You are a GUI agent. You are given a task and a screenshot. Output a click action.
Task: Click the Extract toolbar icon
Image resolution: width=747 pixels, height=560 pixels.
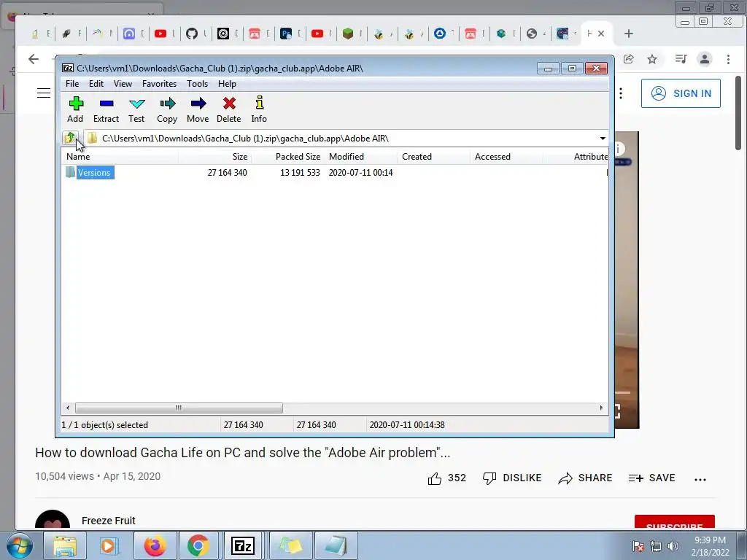(106, 109)
